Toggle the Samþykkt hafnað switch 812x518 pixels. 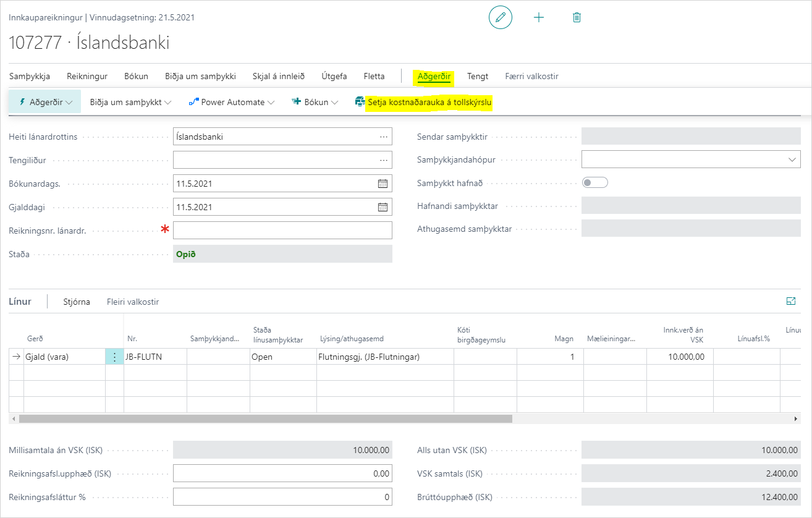594,182
